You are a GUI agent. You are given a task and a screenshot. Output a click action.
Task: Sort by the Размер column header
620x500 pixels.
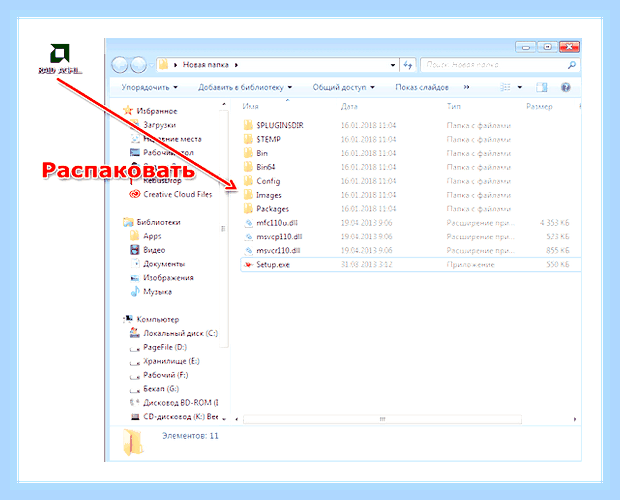click(539, 106)
